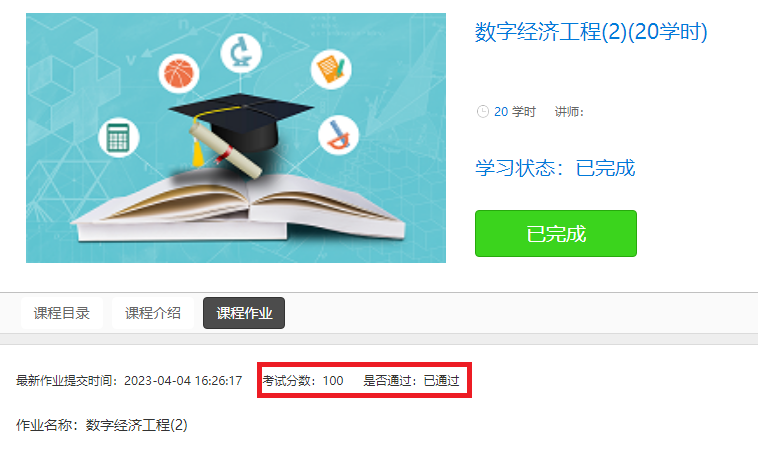This screenshot has height=462, width=758.
Task: Select the 课程作业 tab
Action: coord(244,313)
